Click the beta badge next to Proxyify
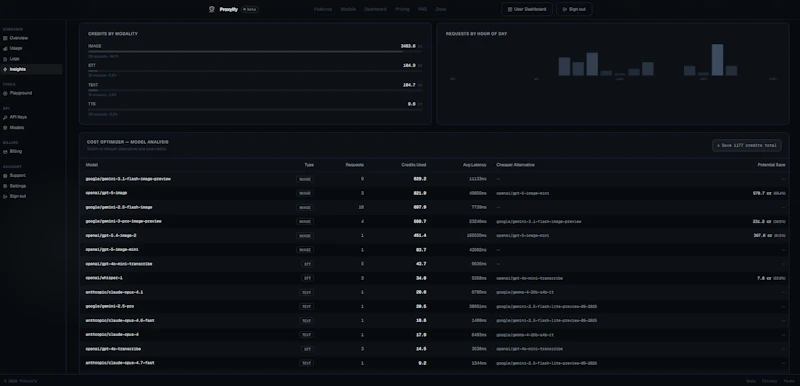The image size is (800, 386). coord(249,9)
